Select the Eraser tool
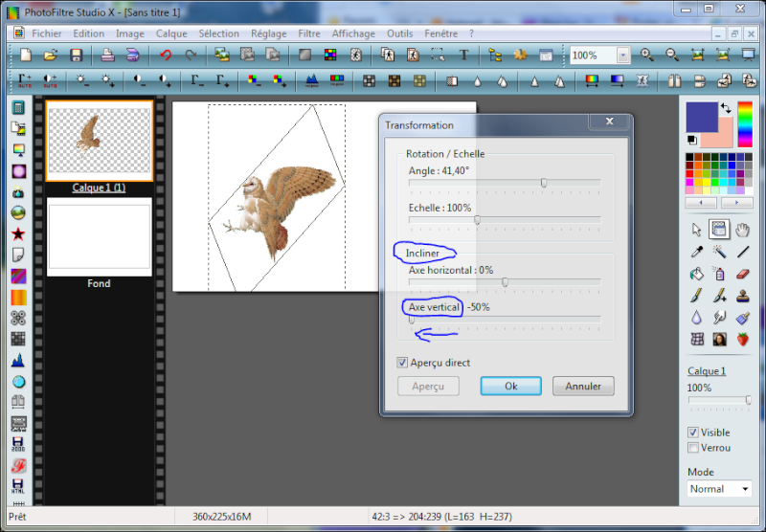 (743, 274)
